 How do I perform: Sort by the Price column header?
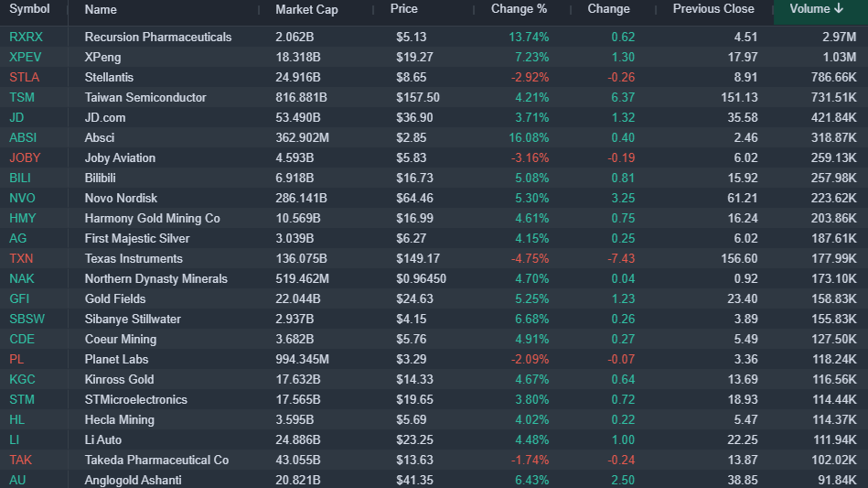point(403,9)
